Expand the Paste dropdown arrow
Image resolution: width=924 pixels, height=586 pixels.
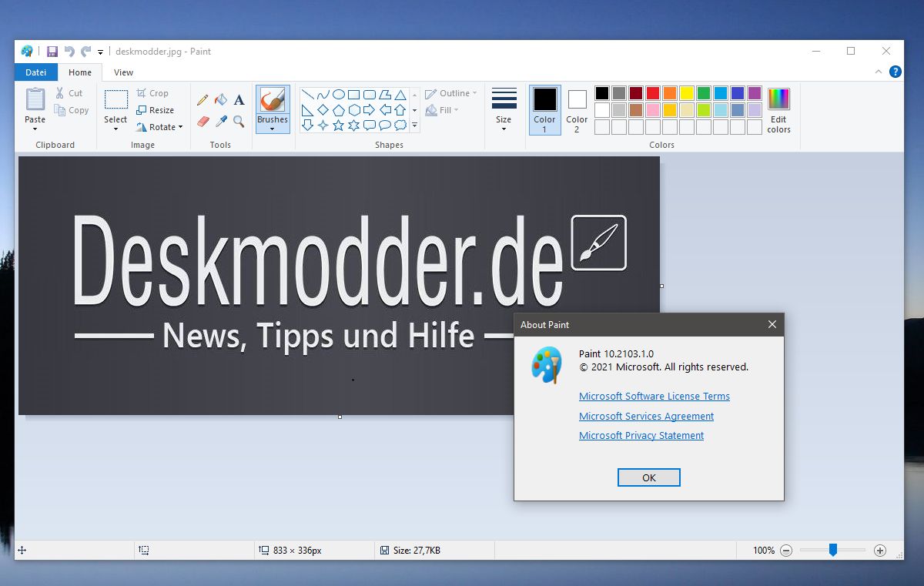tap(35, 128)
